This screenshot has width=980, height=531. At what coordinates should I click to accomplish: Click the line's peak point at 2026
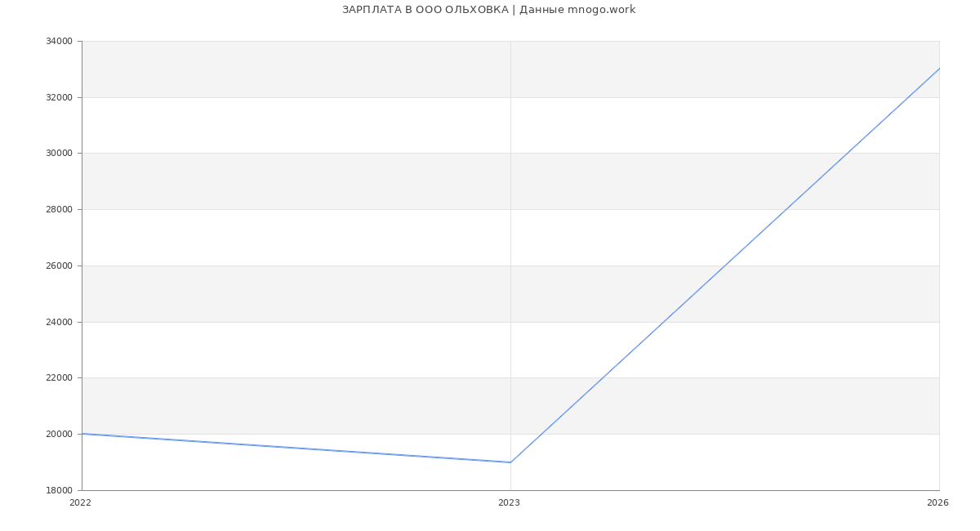click(x=939, y=69)
